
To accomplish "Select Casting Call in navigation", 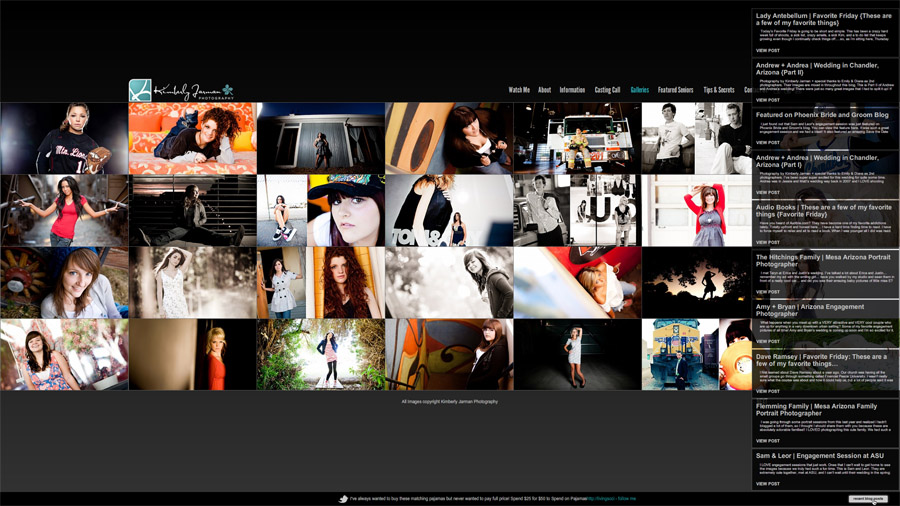I will pyautogui.click(x=607, y=89).
